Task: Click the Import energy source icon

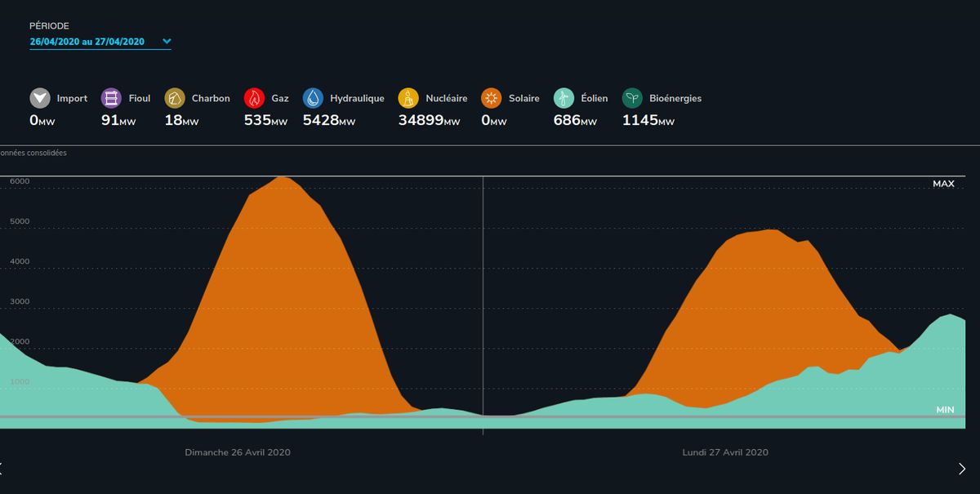Action: click(x=40, y=99)
